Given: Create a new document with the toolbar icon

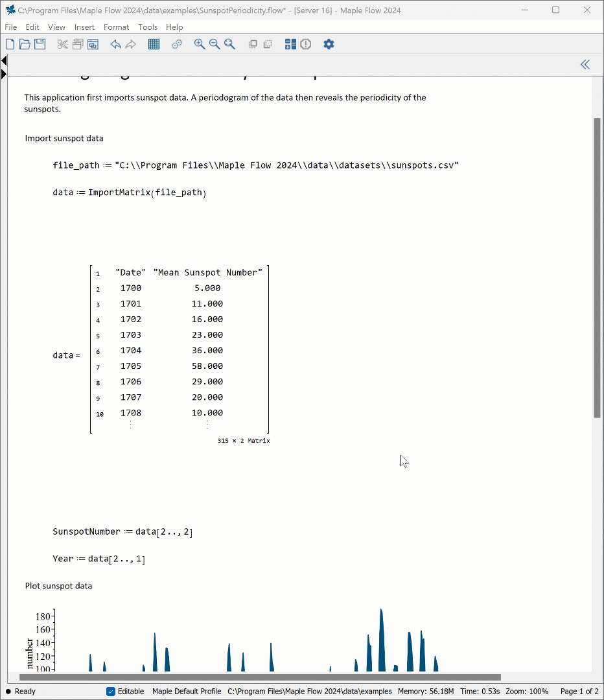Looking at the screenshot, I should pos(10,44).
